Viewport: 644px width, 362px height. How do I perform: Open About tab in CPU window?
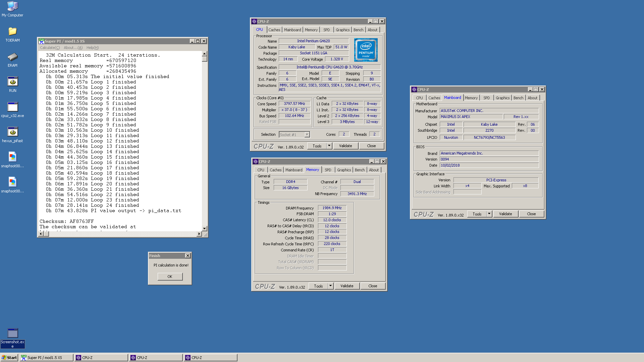pyautogui.click(x=373, y=30)
